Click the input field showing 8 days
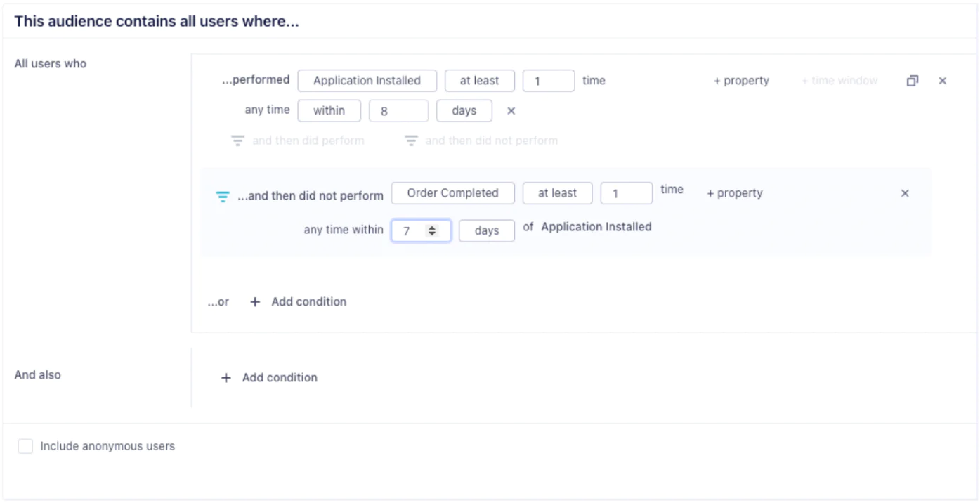 point(398,111)
